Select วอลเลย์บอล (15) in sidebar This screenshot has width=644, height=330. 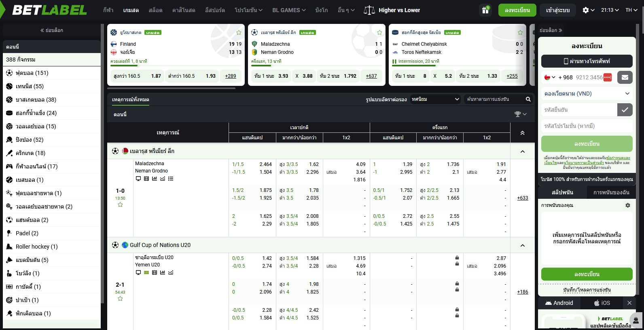tap(52, 126)
